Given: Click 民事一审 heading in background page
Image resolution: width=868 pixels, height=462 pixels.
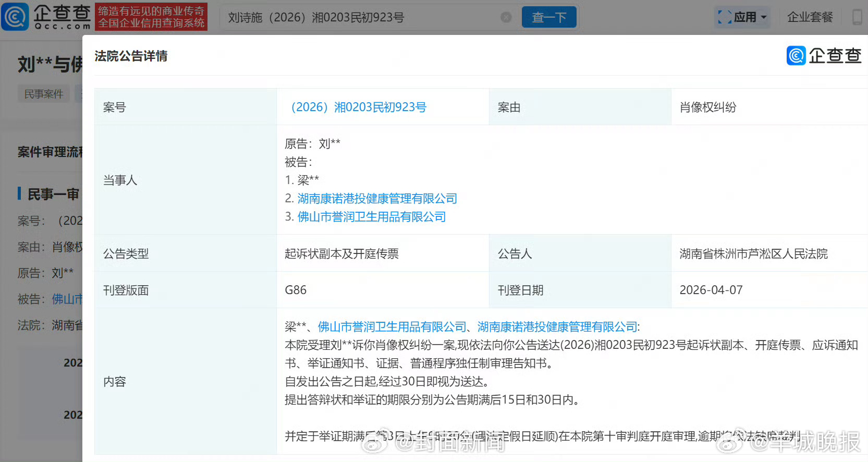Looking at the screenshot, I should coord(53,194).
